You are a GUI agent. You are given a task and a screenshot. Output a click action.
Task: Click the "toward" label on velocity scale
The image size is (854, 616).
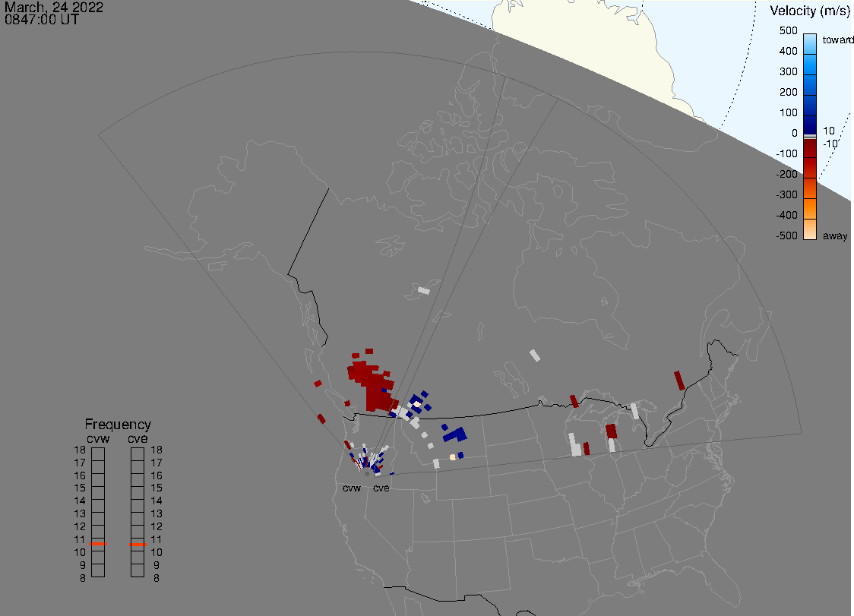coord(837,39)
